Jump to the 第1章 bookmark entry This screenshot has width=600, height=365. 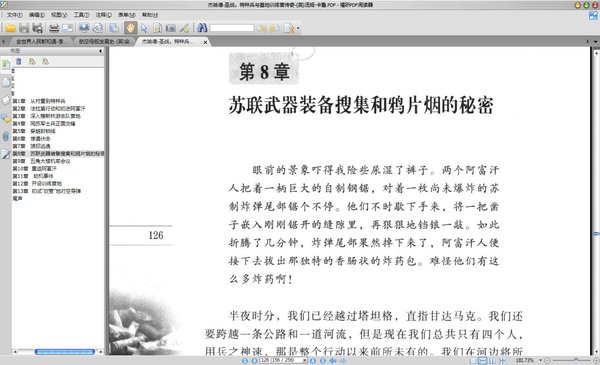click(39, 101)
